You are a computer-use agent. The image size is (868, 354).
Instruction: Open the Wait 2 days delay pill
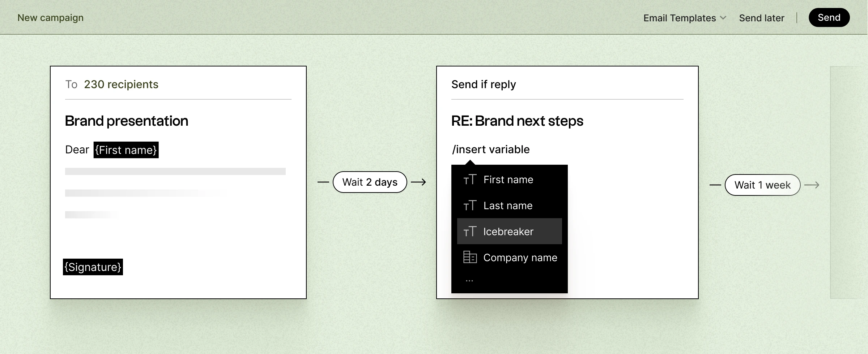370,182
